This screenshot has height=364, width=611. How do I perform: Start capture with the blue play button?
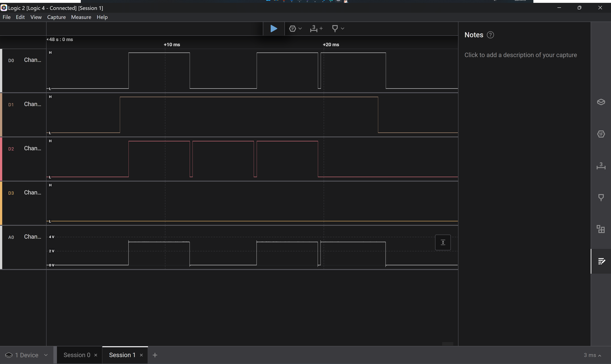pyautogui.click(x=274, y=29)
